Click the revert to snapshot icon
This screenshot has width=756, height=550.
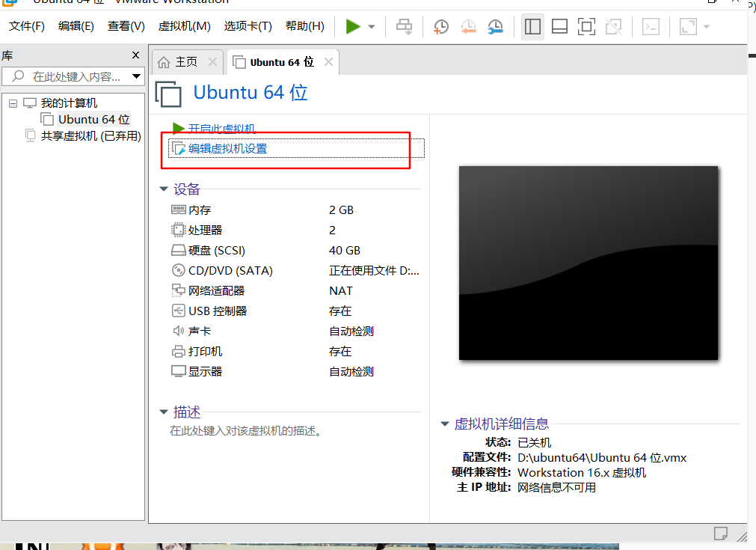(468, 26)
